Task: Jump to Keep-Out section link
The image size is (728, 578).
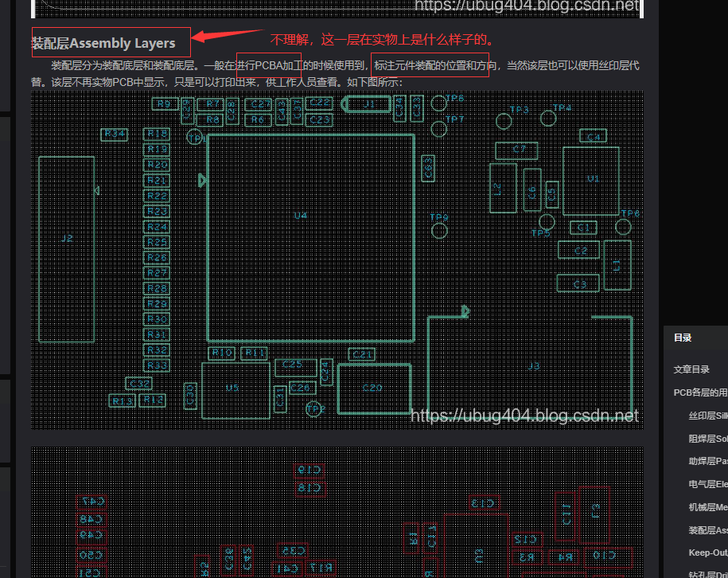Action: coord(708,553)
